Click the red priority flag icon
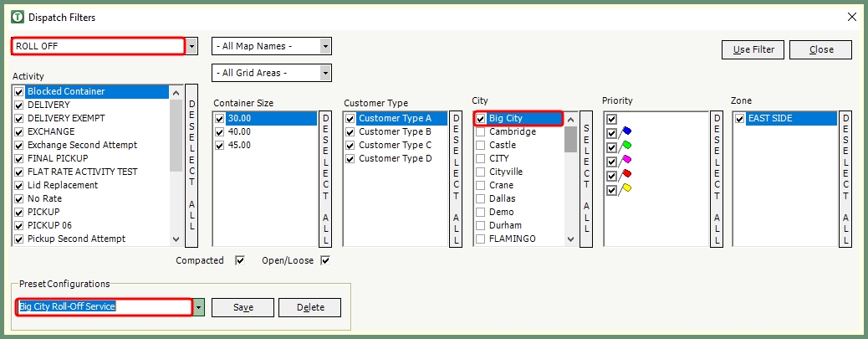This screenshot has height=339, width=868. point(625,175)
